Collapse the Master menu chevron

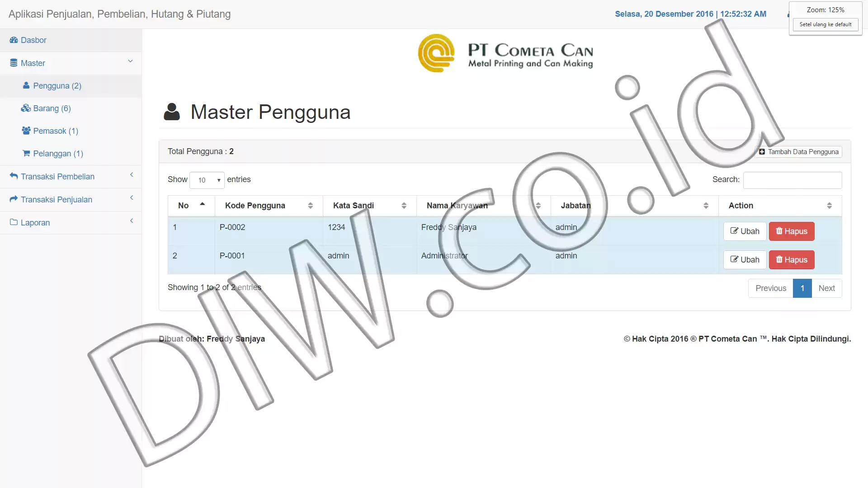[130, 61]
